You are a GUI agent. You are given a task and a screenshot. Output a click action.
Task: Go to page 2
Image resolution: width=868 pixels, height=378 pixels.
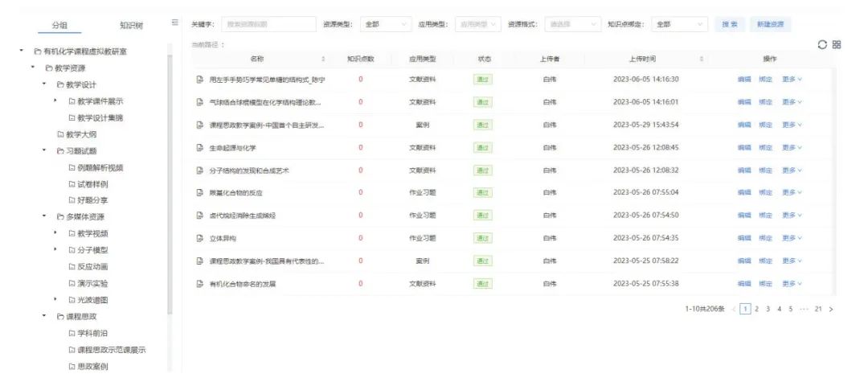757,310
